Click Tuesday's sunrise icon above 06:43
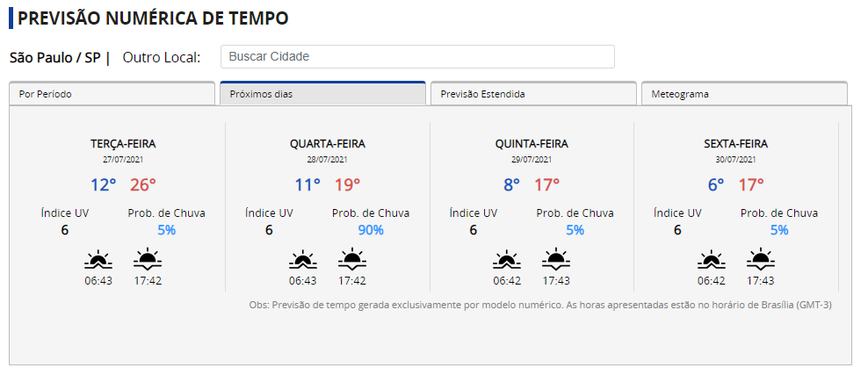This screenshot has height=375, width=868. coord(98,260)
